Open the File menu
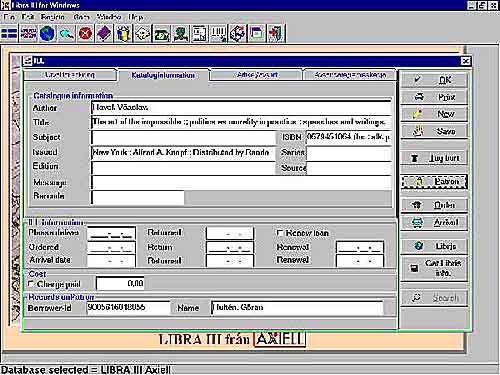Viewport: 500px width, 375px height. click(x=9, y=17)
